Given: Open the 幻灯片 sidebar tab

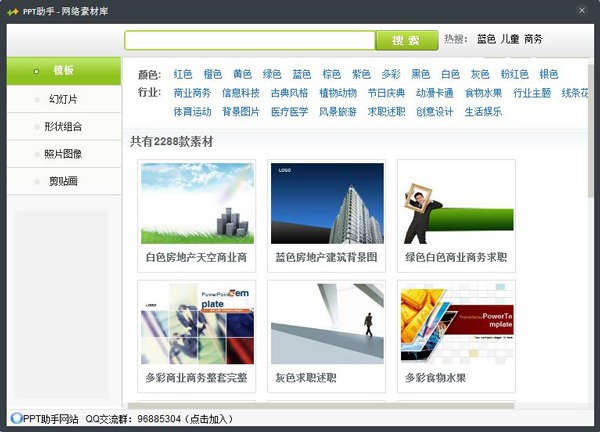Looking at the screenshot, I should pyautogui.click(x=64, y=99).
